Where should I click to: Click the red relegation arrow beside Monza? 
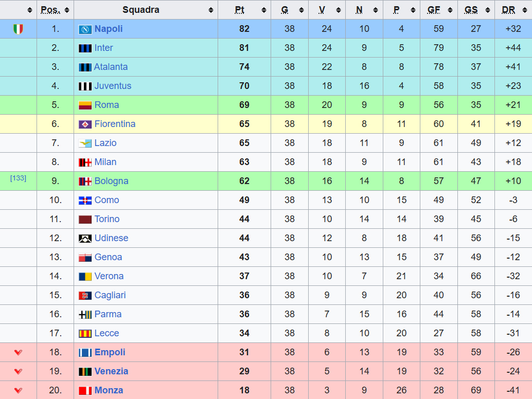19,391
